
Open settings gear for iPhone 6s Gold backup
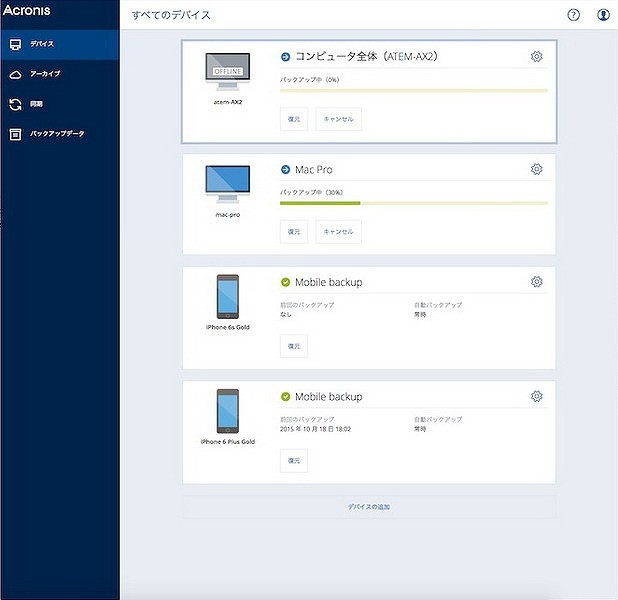pos(536,282)
